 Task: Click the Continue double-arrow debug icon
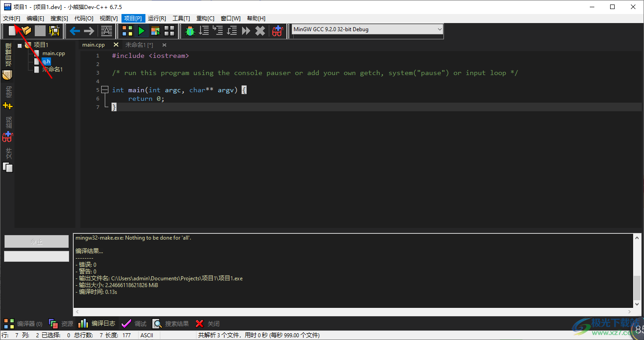coord(246,31)
